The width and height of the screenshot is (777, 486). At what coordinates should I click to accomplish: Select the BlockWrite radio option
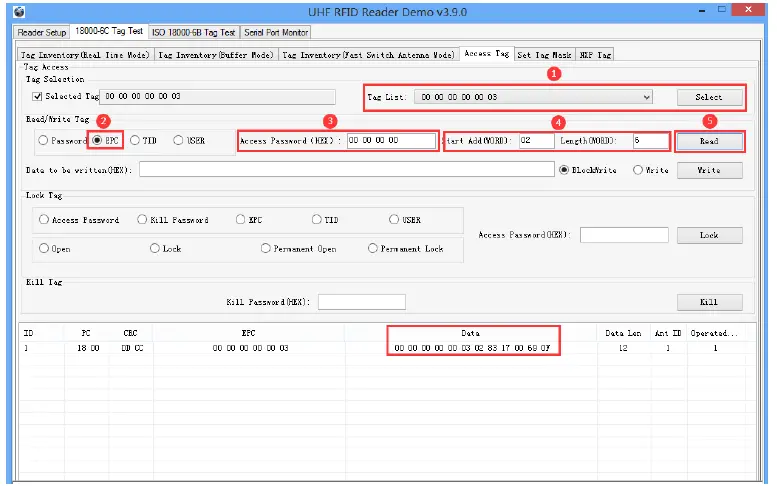[564, 170]
